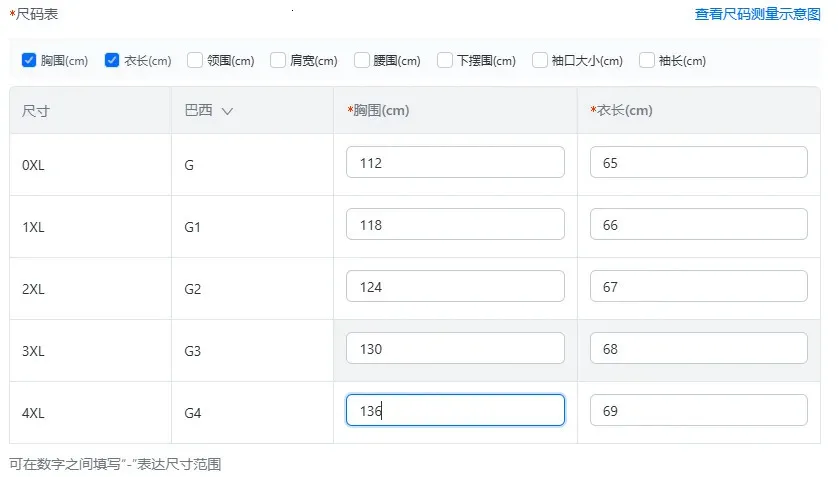
Task: Click the 0XL length input showing 65
Action: tap(698, 163)
